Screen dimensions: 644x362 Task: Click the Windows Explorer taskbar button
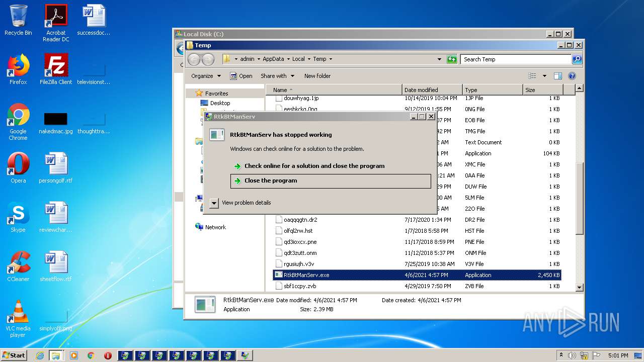pos(56,355)
